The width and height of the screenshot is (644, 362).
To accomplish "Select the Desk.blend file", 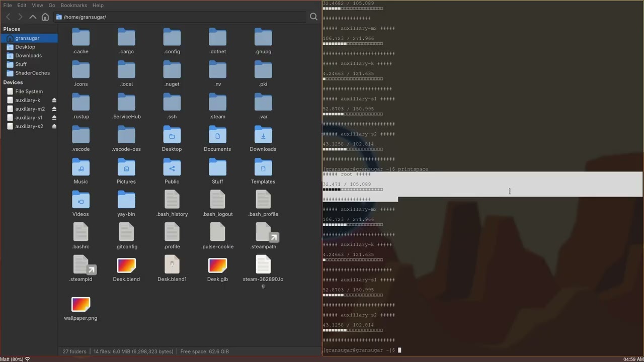I will [126, 265].
